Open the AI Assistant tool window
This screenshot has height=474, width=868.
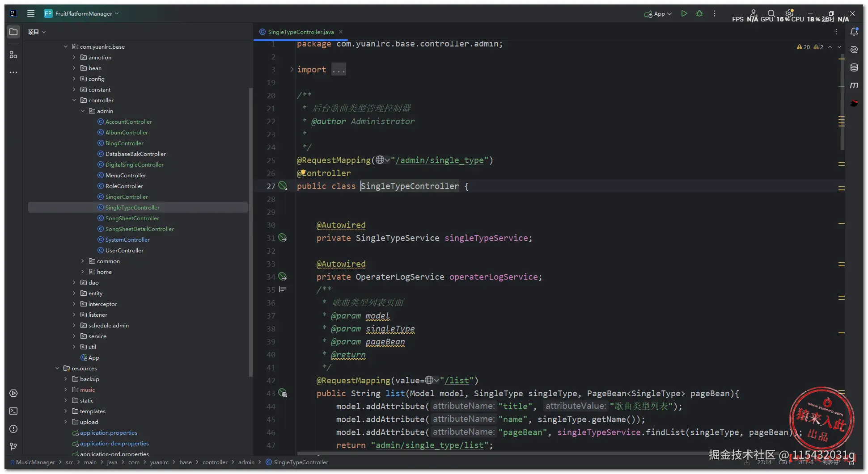click(854, 50)
